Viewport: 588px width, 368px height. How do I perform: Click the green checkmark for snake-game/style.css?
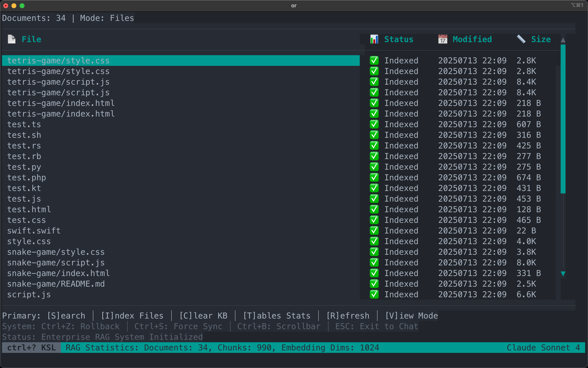[x=374, y=252]
